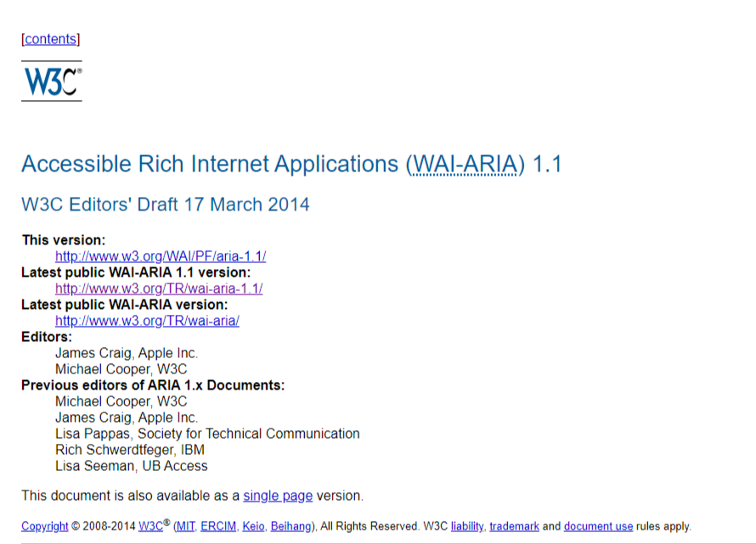Click 'Previous editors of ARIA 1.x Documents:' label
The image size is (756, 544).
pyautogui.click(x=153, y=385)
